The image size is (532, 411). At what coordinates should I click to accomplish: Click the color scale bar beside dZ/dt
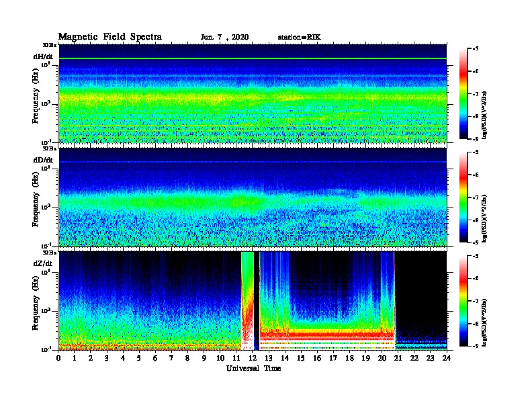pyautogui.click(x=463, y=301)
